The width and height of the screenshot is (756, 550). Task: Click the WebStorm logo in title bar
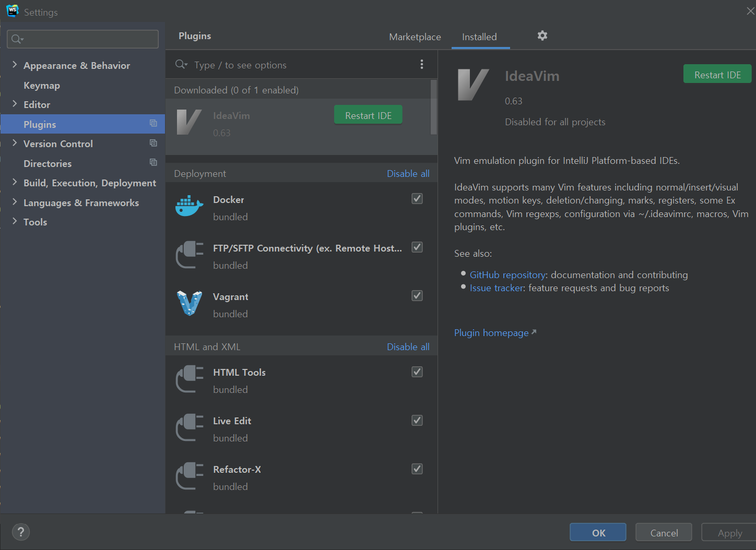click(x=13, y=10)
